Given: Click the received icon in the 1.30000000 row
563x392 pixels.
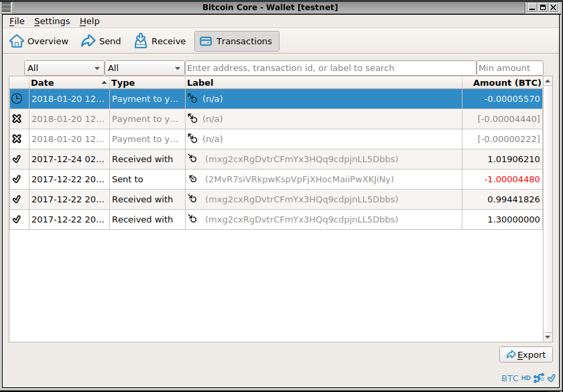Looking at the screenshot, I should tap(193, 219).
